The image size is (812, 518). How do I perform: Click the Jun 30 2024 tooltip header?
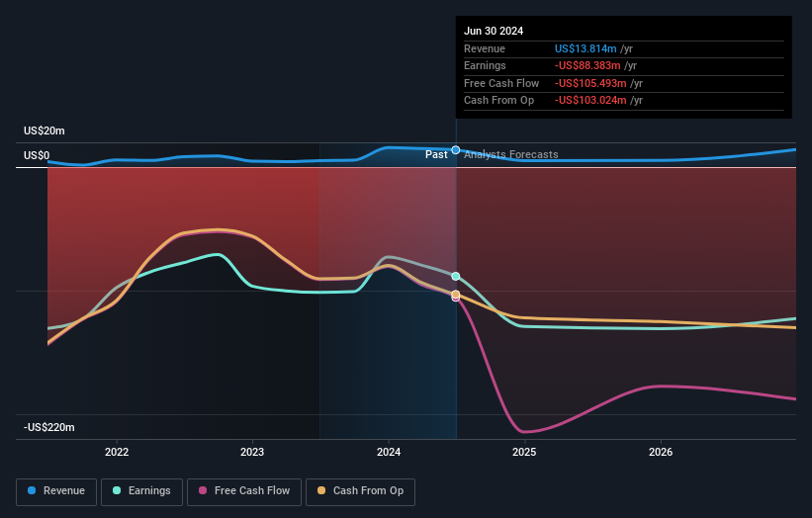(494, 31)
